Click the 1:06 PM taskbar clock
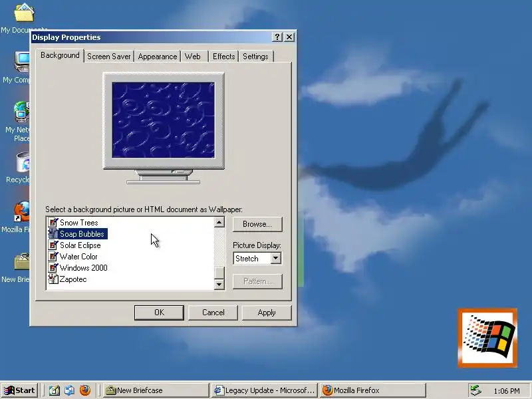 tap(506, 391)
